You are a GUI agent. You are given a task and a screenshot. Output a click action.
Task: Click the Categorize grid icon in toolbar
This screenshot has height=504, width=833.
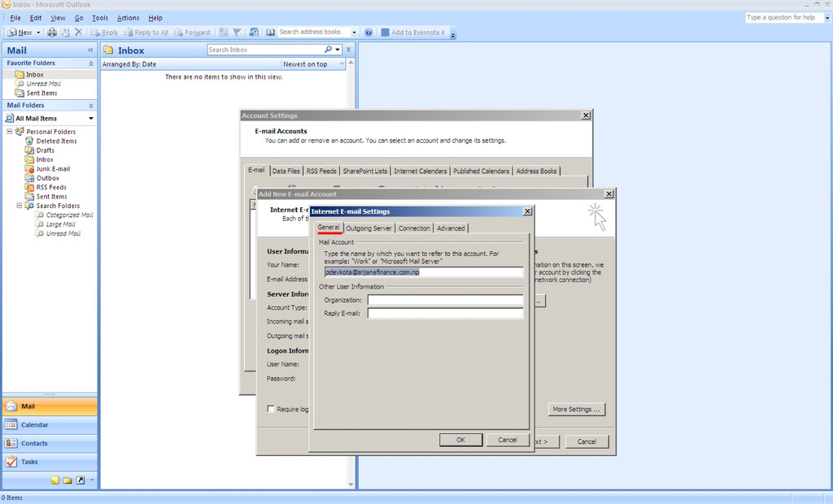click(224, 33)
